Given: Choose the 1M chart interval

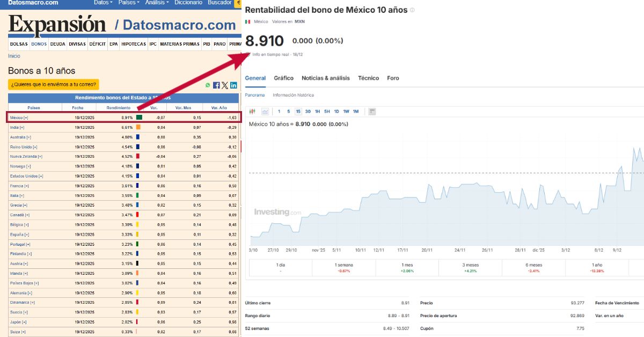Looking at the screenshot, I should (356, 112).
